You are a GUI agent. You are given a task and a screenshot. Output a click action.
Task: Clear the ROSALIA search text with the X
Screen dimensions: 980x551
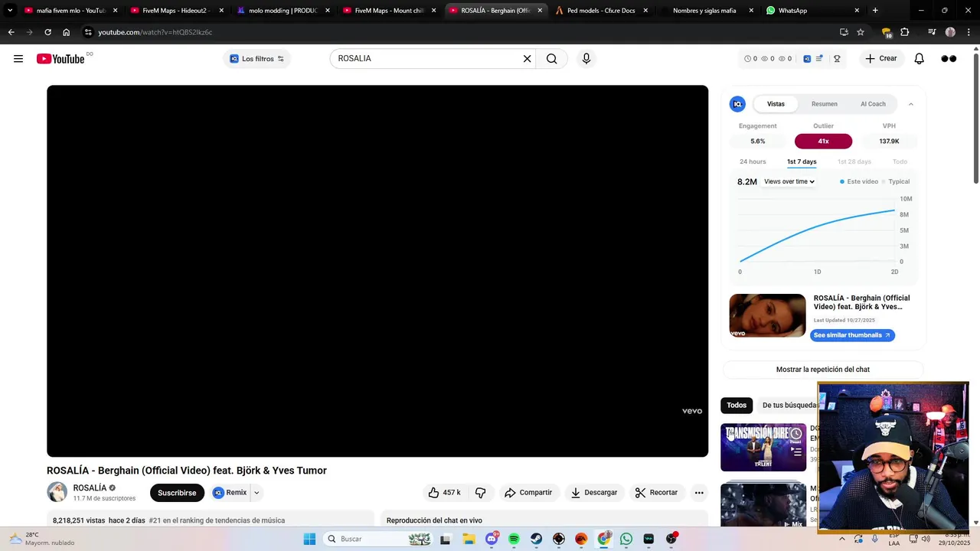click(x=527, y=59)
